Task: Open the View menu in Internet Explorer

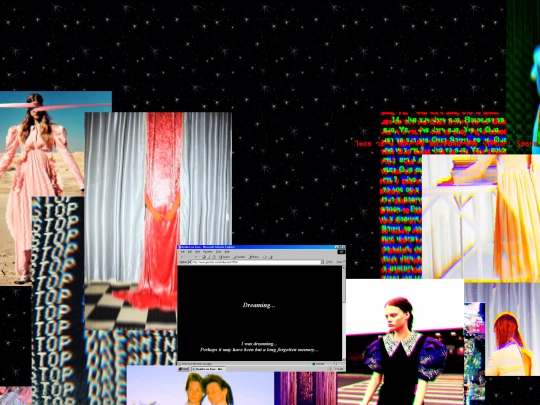Action: coord(197,252)
